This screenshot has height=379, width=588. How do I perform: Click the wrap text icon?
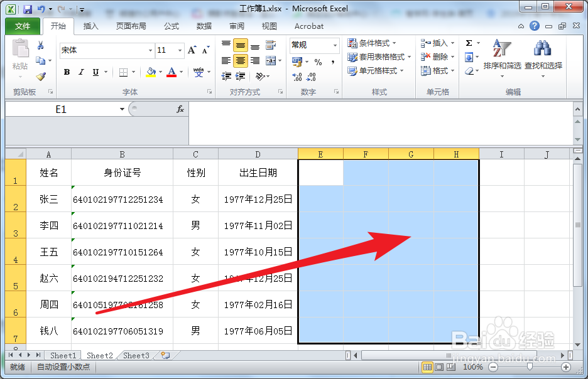(x=271, y=45)
